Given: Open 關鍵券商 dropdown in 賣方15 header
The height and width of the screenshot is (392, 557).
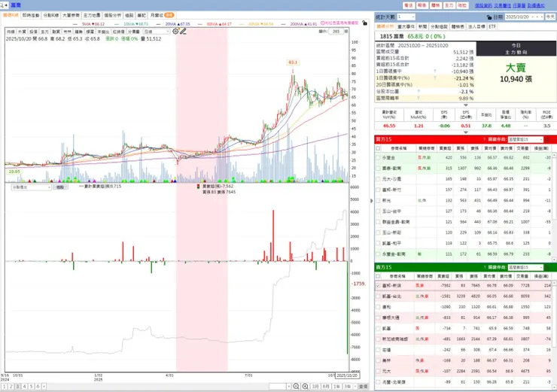Looking at the screenshot, I should 525,267.
